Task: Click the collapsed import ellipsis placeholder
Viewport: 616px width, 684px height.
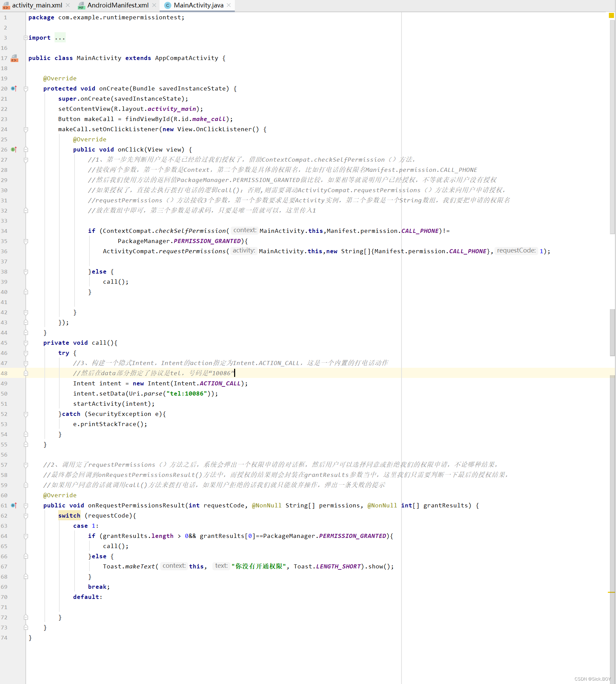Action: click(x=60, y=38)
